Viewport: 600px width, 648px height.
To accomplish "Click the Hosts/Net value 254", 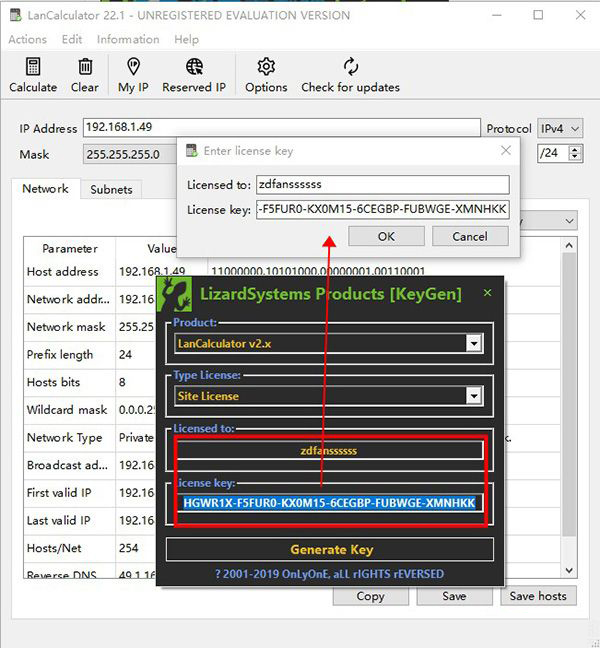I will pyautogui.click(x=129, y=548).
